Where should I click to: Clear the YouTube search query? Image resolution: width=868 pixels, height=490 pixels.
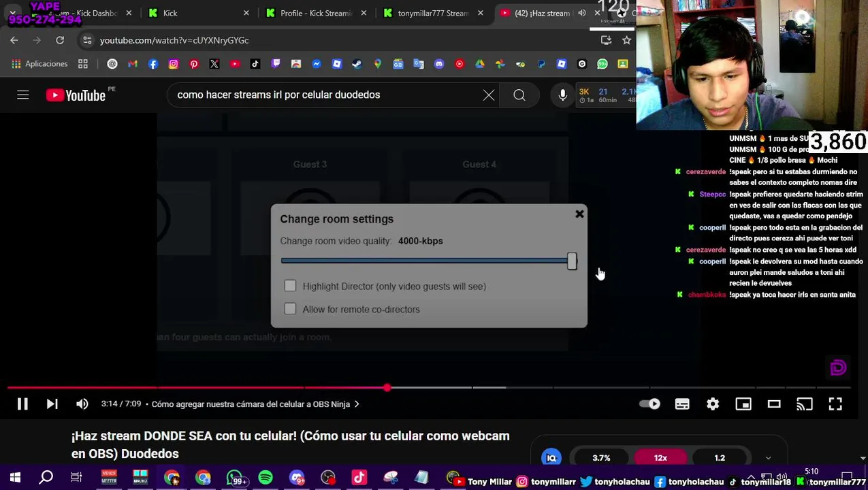pos(489,95)
